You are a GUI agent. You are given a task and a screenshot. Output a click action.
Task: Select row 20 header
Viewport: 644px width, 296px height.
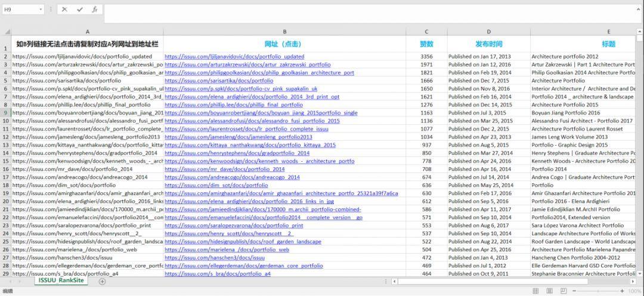(x=6, y=201)
